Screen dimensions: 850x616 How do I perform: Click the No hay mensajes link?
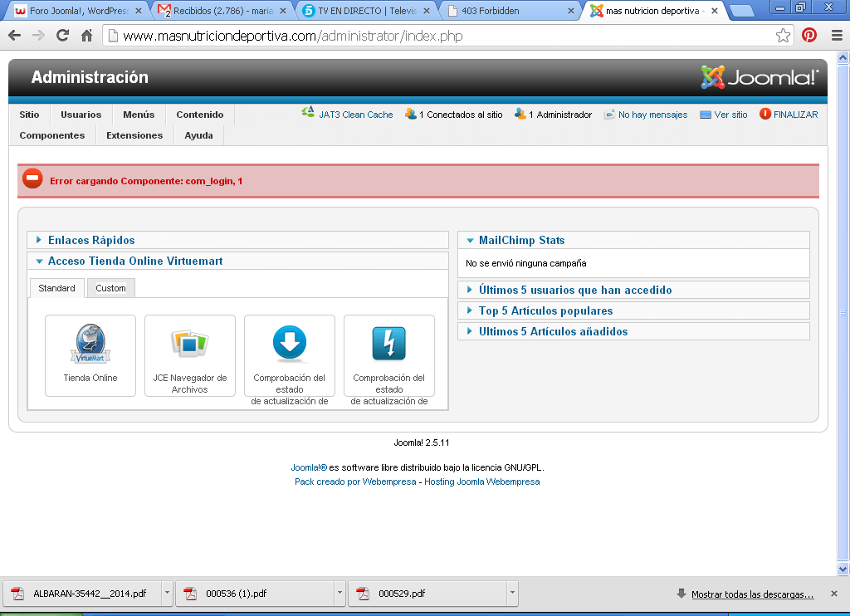[652, 115]
